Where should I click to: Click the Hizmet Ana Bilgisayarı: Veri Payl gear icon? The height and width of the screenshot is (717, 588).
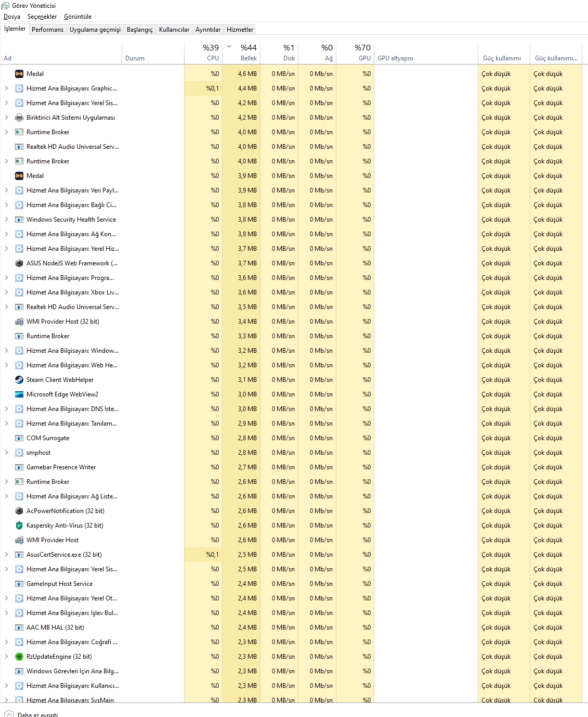19,190
